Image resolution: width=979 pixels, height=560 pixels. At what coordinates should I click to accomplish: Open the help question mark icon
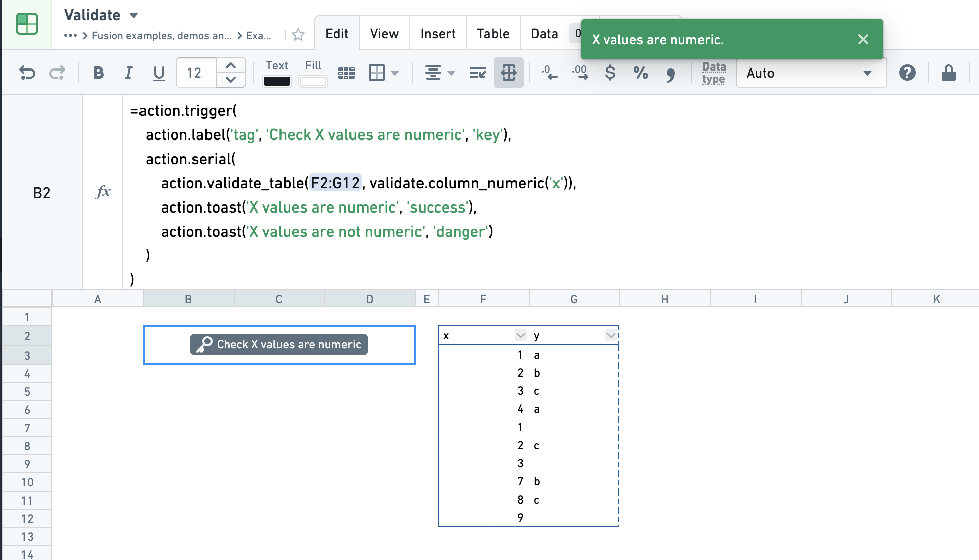(x=907, y=73)
